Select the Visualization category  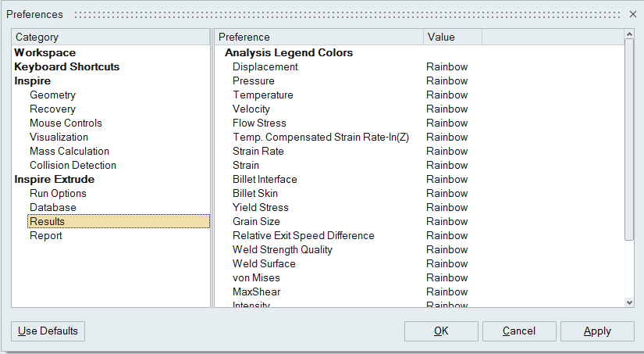pyautogui.click(x=59, y=138)
